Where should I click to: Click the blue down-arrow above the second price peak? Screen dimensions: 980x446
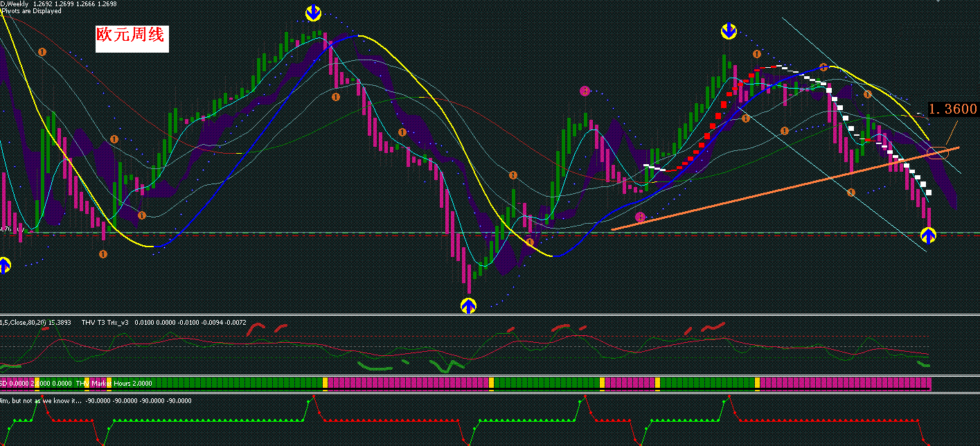(729, 31)
